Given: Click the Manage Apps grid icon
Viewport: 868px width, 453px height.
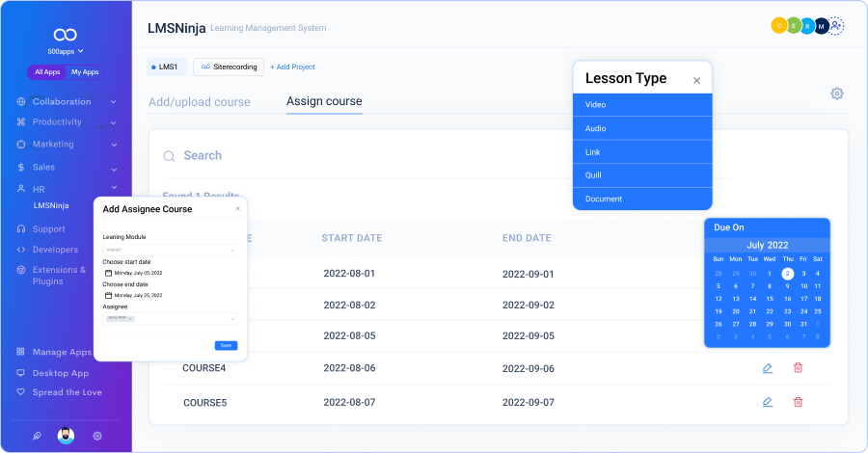Looking at the screenshot, I should click(21, 352).
